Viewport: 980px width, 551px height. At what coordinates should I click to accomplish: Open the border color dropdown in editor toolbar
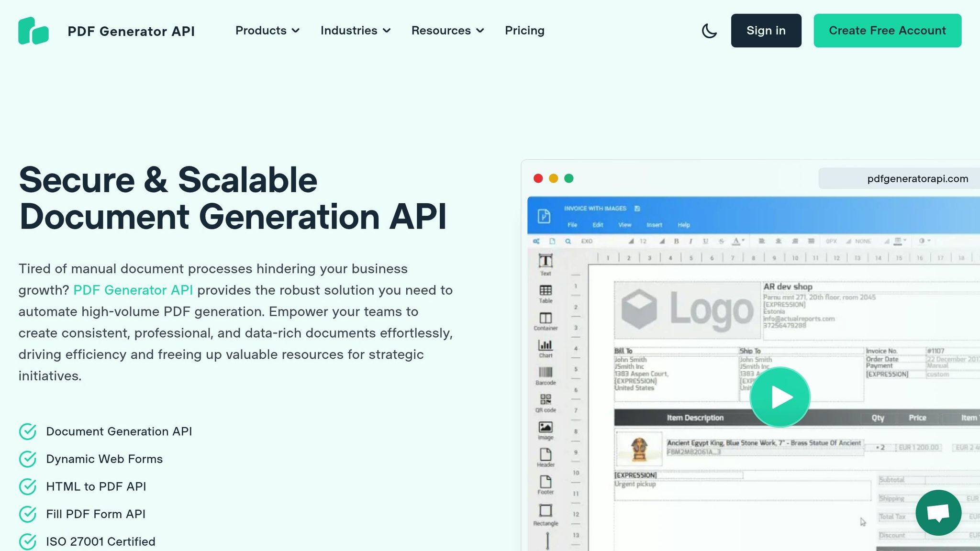point(901,241)
